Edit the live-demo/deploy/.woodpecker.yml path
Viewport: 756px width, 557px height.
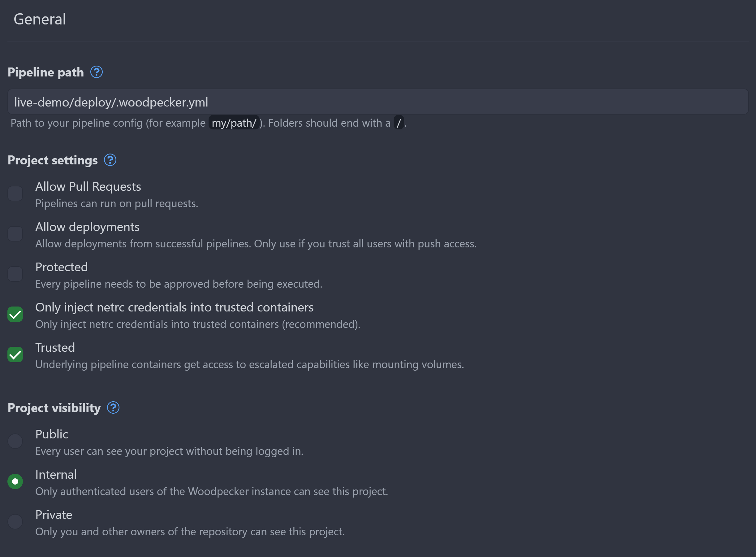pyautogui.click(x=378, y=101)
